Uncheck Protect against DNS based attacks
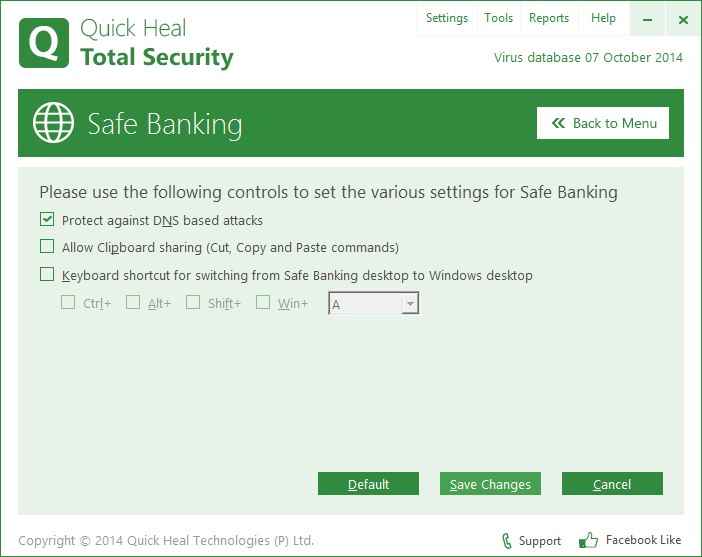The height and width of the screenshot is (557, 702). tap(47, 219)
